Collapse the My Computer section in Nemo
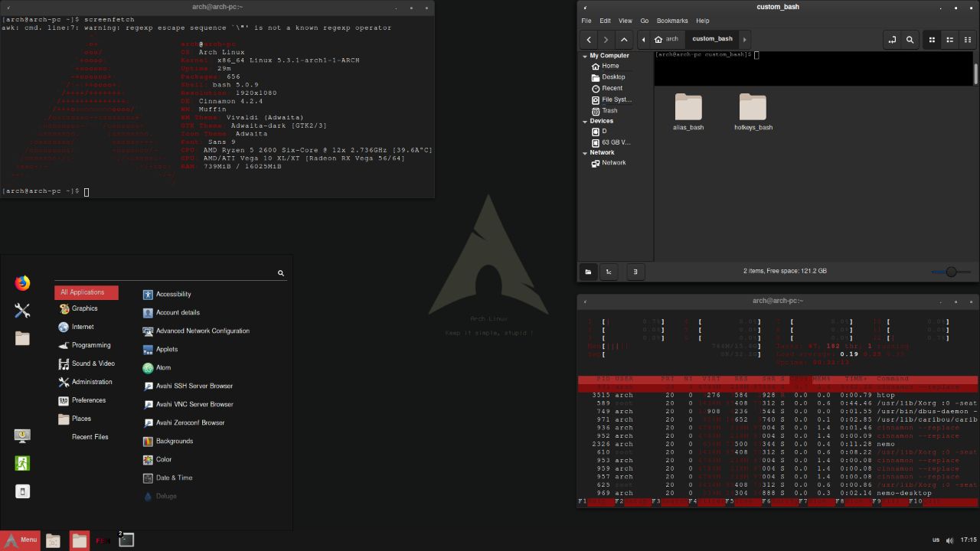Image resolution: width=980 pixels, height=551 pixels. pyautogui.click(x=585, y=56)
